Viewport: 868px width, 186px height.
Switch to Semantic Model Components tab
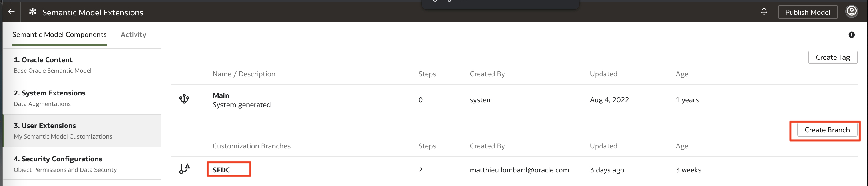pos(59,34)
